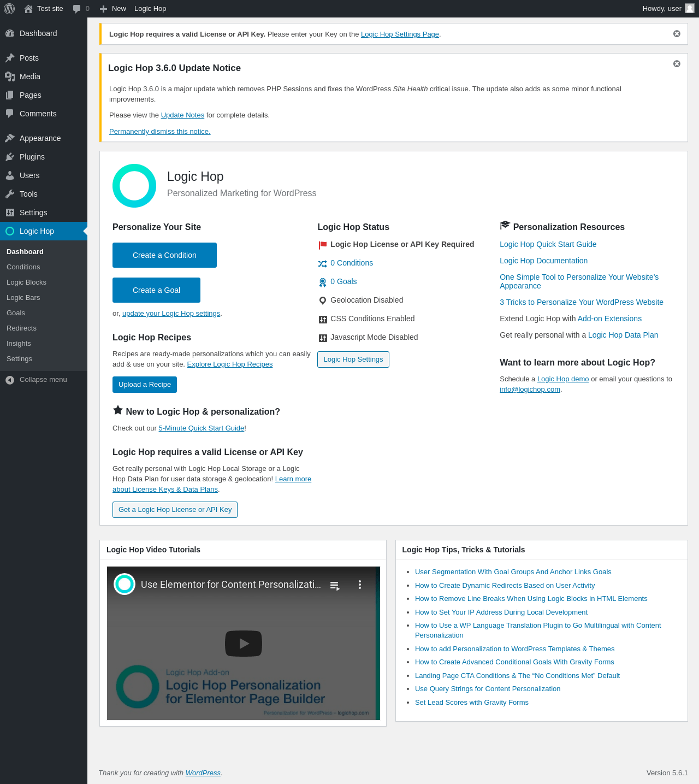
Task: Open the Logic Hop Quick Start Guide link
Action: [x=548, y=244]
